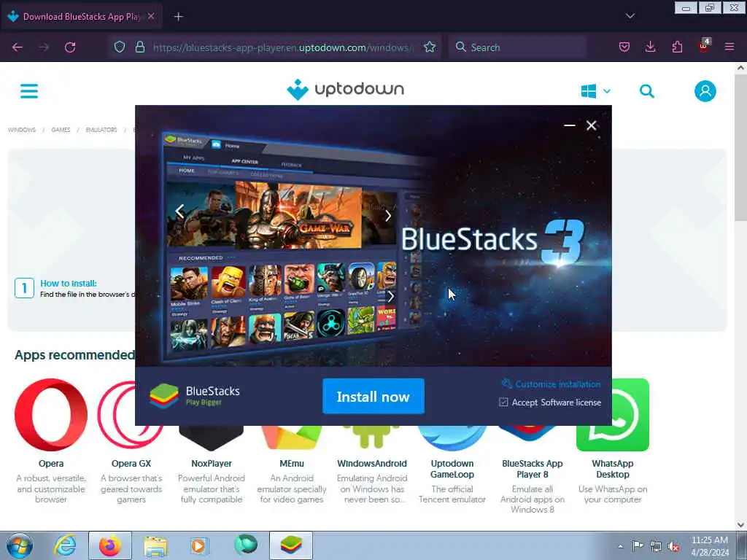
Task: Toggle Accept Software license checkbox
Action: [x=503, y=402]
